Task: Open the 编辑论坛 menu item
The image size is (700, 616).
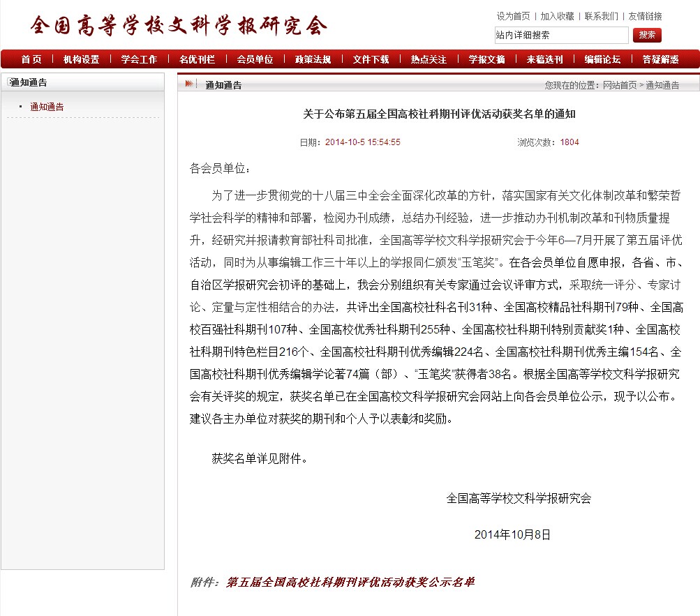Action: point(602,59)
